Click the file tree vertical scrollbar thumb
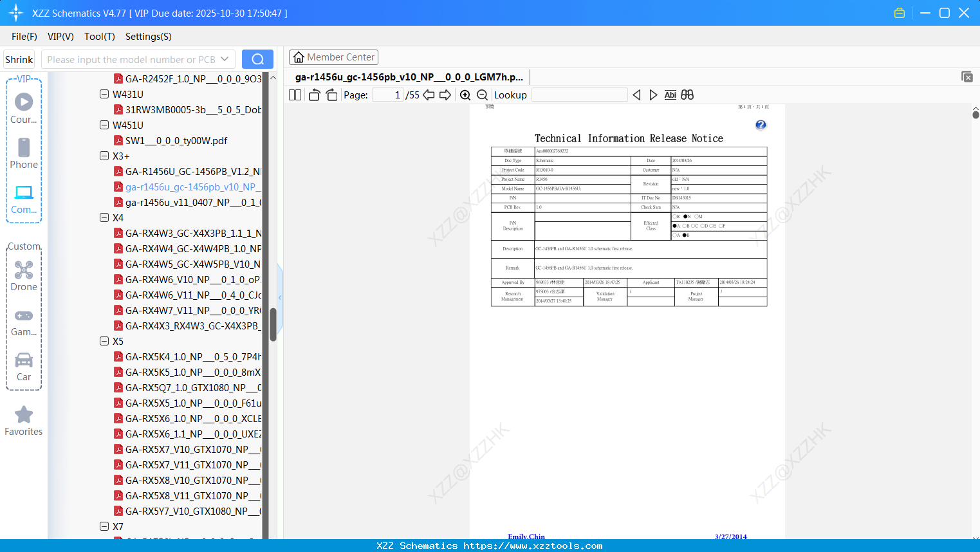This screenshot has height=552, width=980. [x=273, y=324]
